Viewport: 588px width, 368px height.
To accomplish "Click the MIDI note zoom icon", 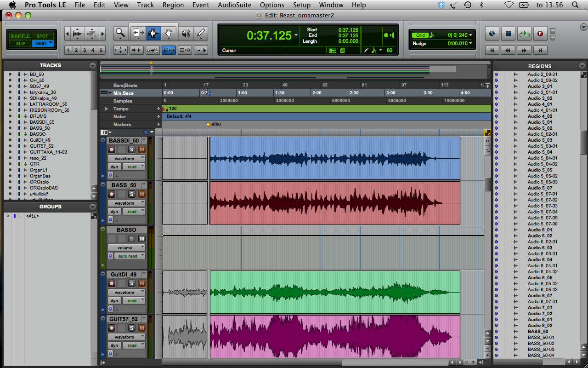I will tap(92, 33).
